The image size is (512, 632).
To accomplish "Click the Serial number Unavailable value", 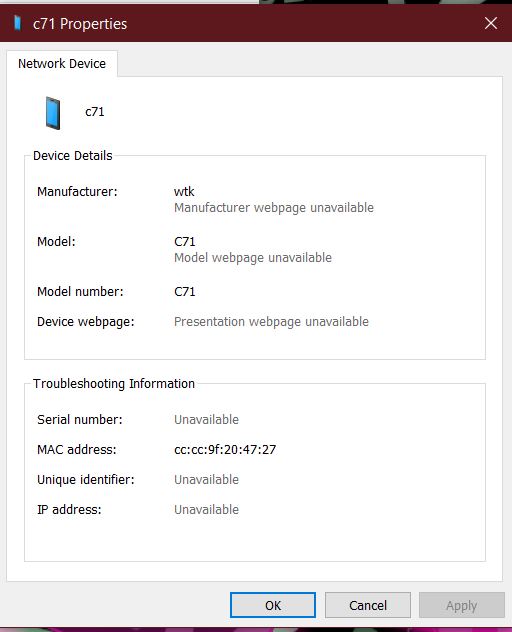I will (x=206, y=420).
